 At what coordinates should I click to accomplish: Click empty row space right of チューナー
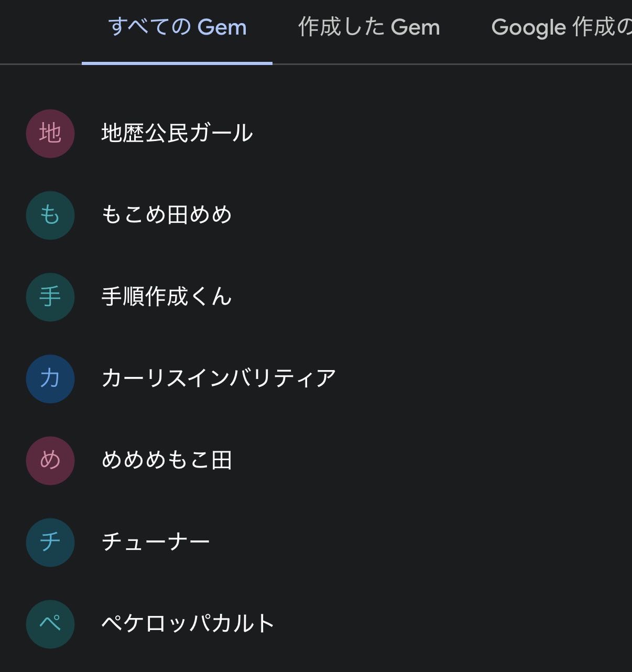tap(419, 542)
